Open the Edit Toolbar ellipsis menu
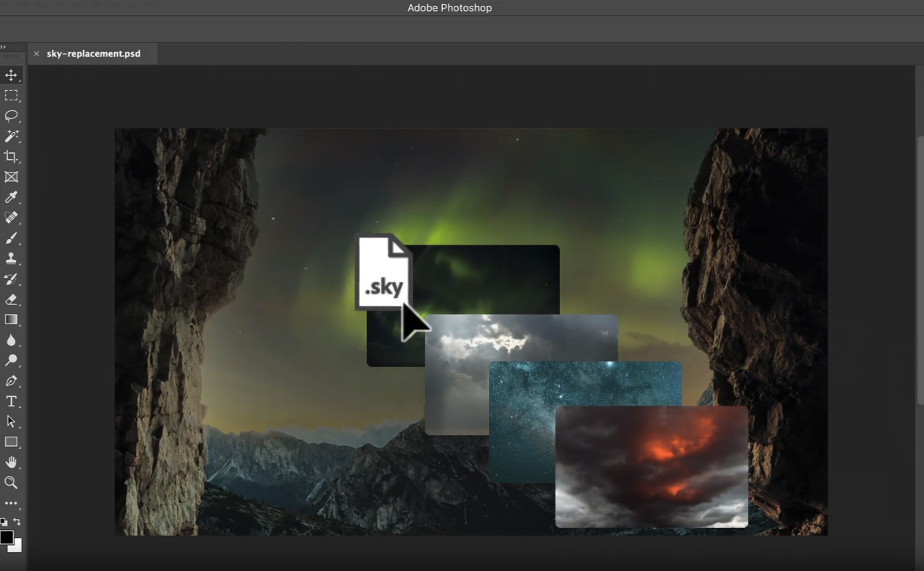924x571 pixels. point(11,502)
